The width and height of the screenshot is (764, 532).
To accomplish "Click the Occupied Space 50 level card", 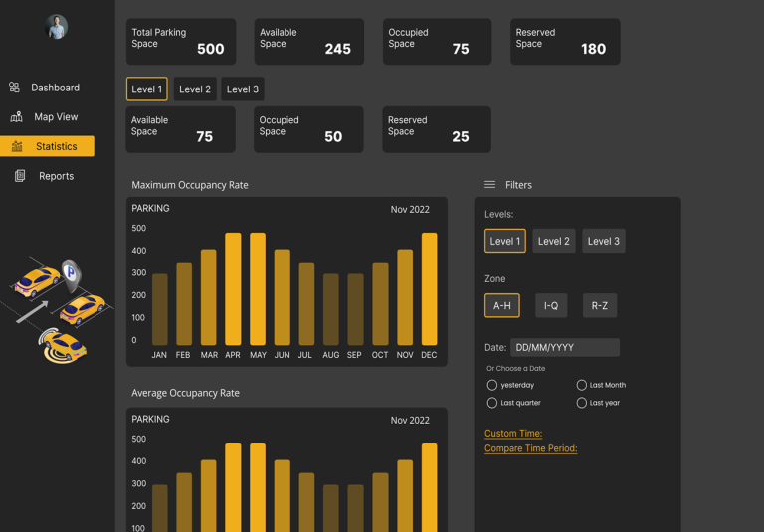I will click(308, 129).
